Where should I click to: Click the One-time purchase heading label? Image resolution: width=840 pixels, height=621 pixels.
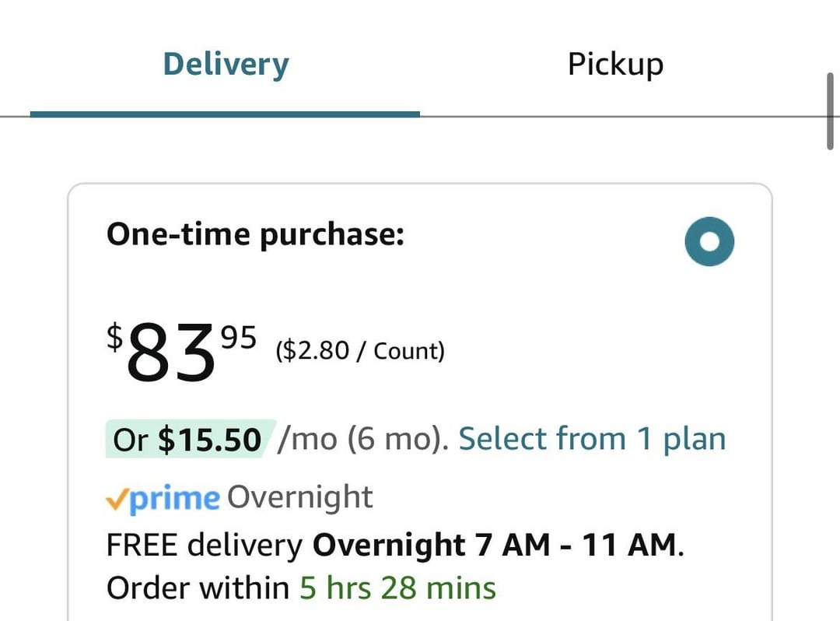click(x=255, y=234)
